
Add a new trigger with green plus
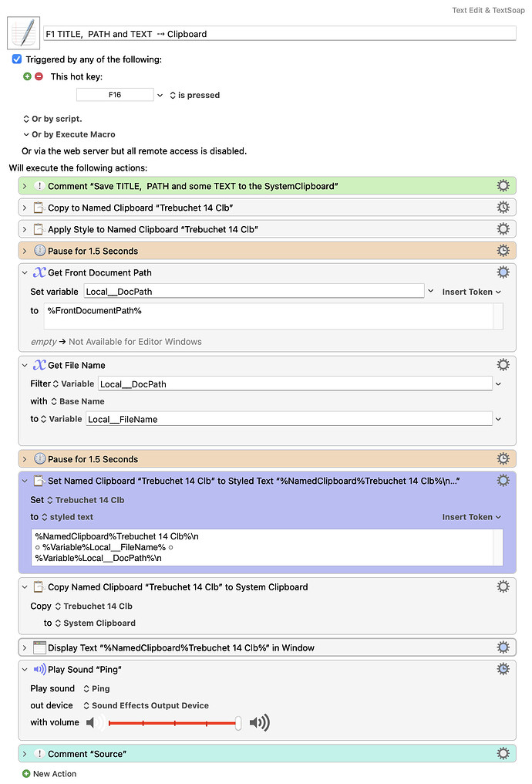pyautogui.click(x=27, y=76)
